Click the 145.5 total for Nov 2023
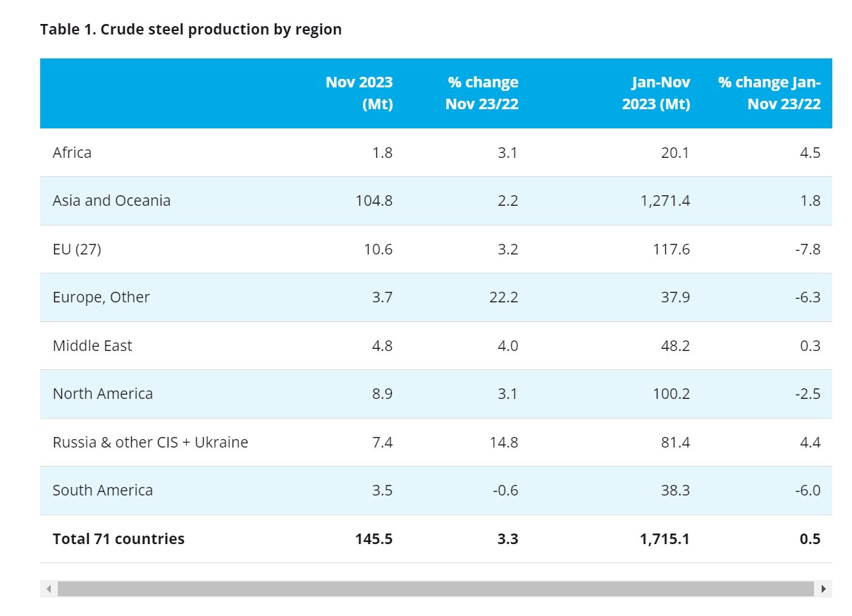 (x=374, y=539)
